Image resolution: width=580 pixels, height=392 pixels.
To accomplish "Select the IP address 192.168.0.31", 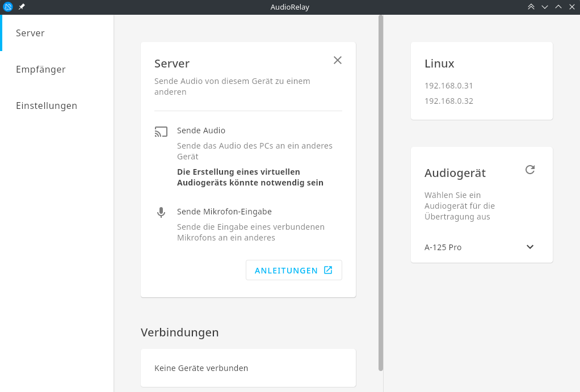I will [x=449, y=86].
